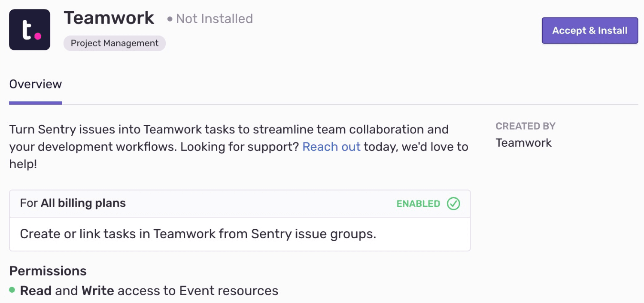Click the green bullet beside Read permission

[12, 291]
